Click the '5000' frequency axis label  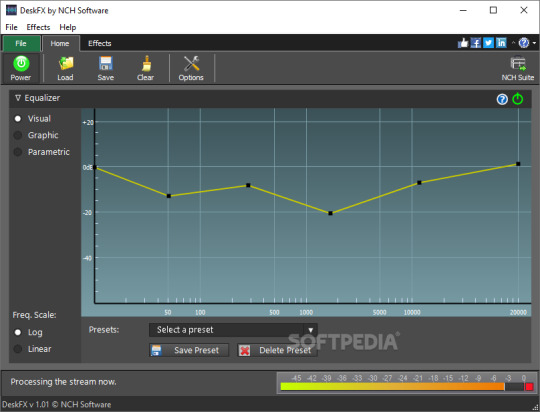380,312
